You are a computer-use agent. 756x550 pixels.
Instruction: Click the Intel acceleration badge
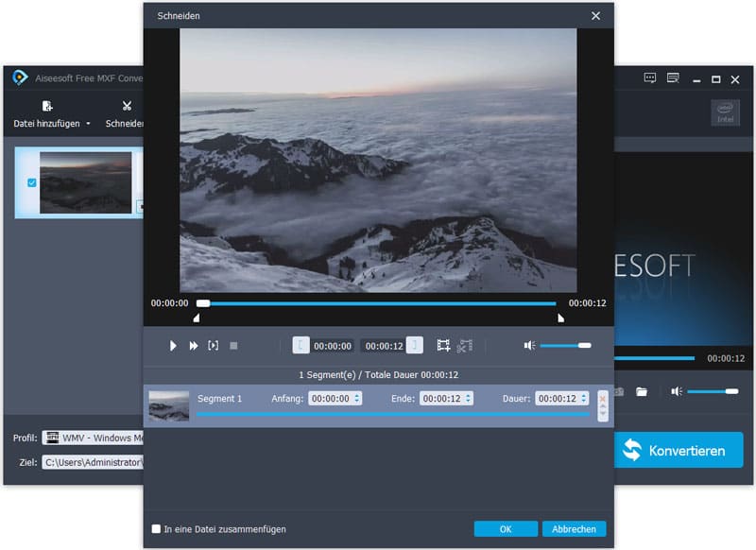point(725,112)
